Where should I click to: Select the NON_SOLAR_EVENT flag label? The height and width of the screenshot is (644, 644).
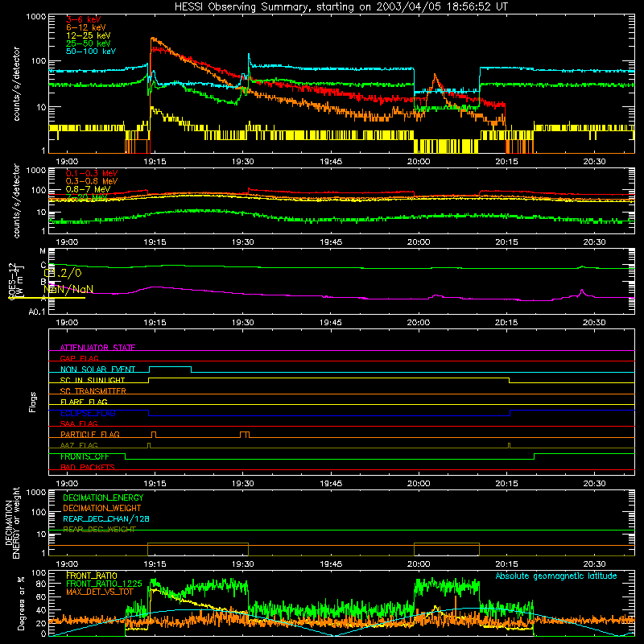[x=97, y=369]
